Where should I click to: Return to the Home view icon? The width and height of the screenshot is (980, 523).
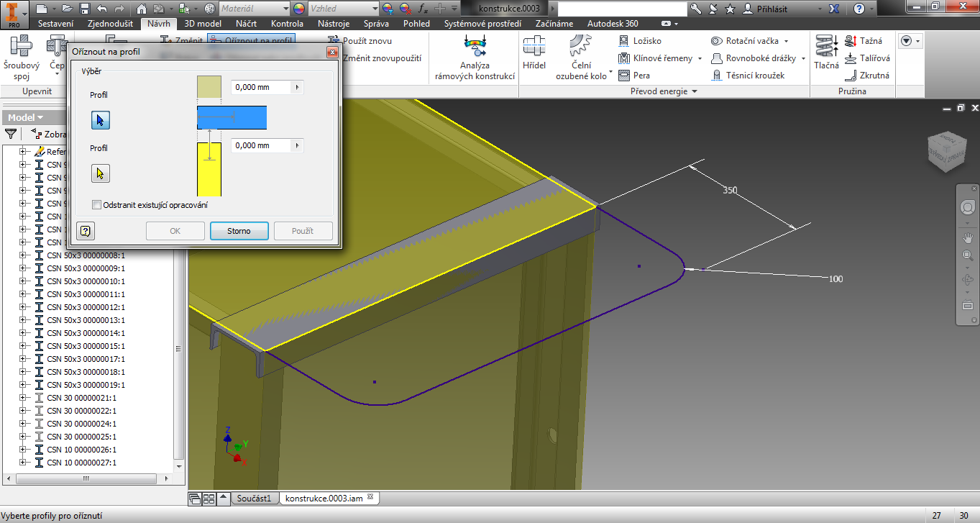click(x=142, y=9)
